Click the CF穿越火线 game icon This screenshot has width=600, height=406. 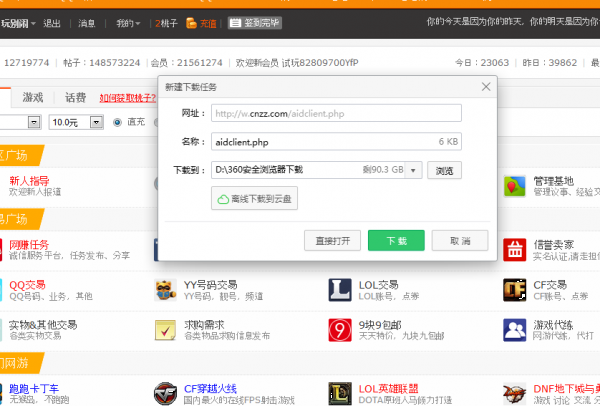pyautogui.click(x=165, y=393)
